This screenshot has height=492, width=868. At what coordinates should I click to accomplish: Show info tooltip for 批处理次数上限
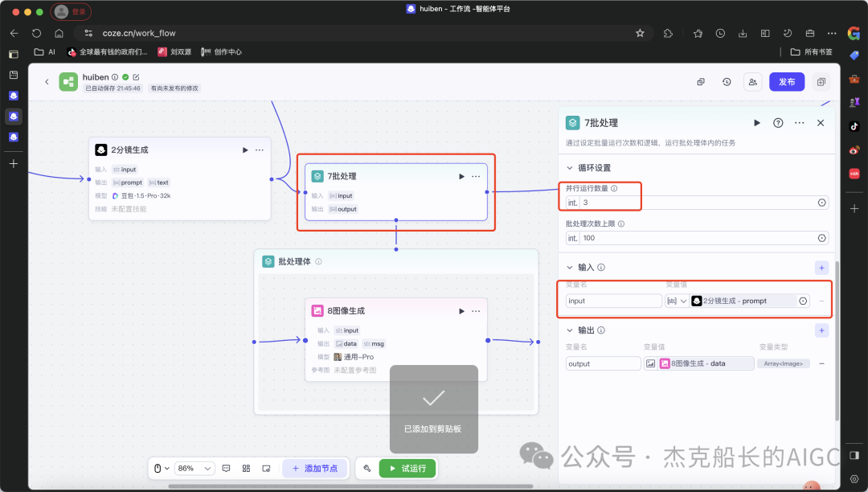click(621, 223)
